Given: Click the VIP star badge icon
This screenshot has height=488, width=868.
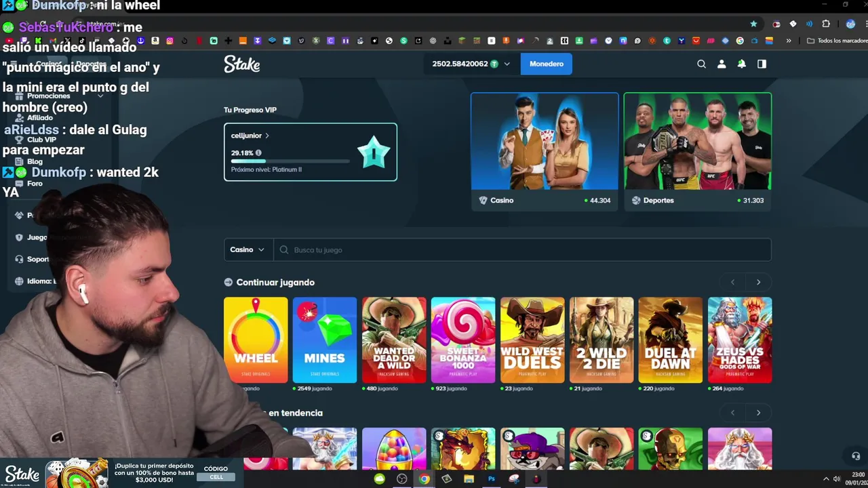Looking at the screenshot, I should (374, 152).
